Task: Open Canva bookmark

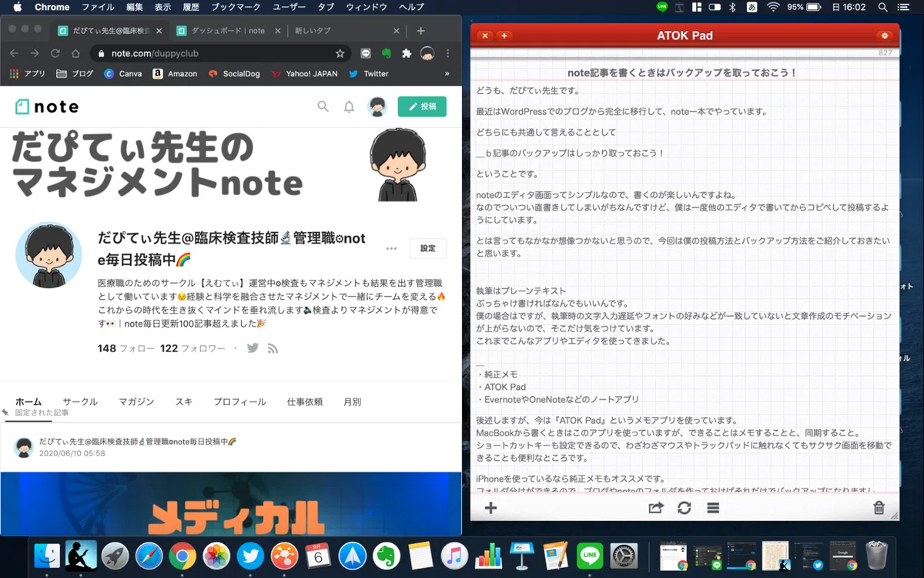Action: click(x=123, y=74)
